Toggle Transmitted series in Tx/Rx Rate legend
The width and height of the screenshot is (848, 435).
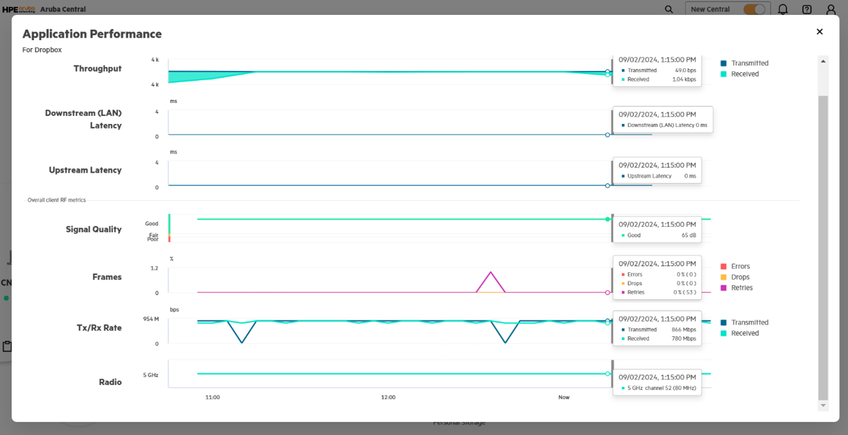tap(749, 323)
